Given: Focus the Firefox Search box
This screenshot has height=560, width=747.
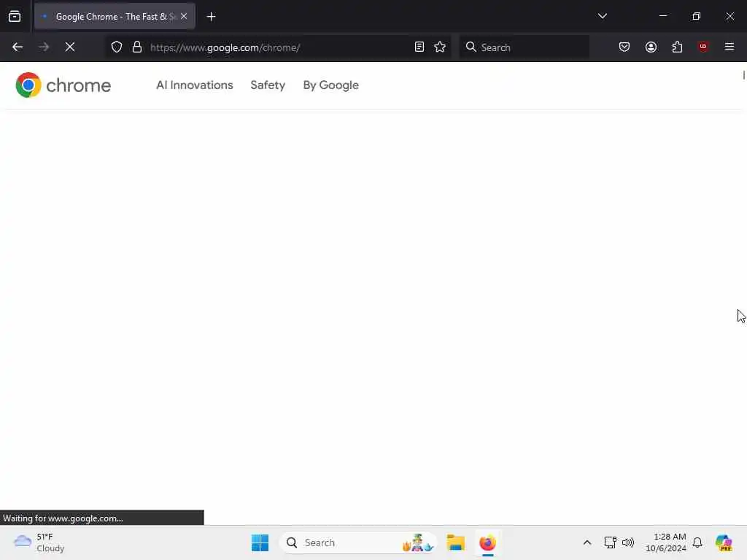Looking at the screenshot, I should pyautogui.click(x=524, y=47).
